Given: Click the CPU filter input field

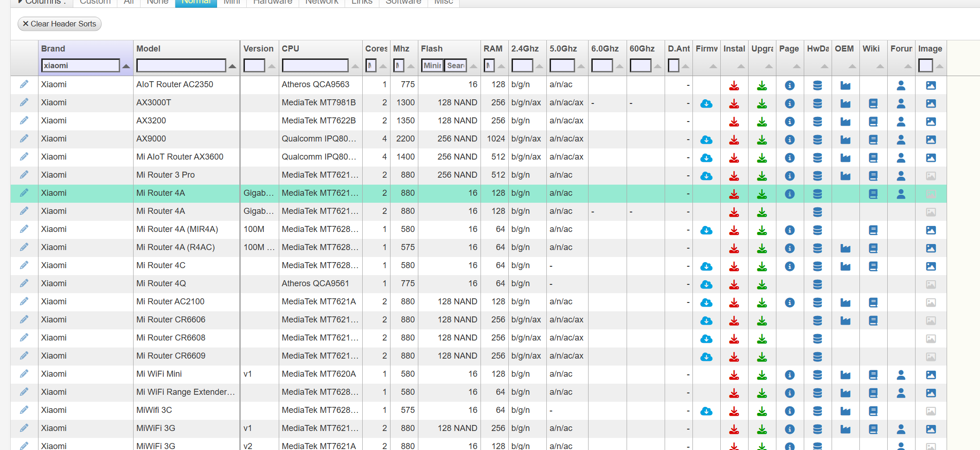Looking at the screenshot, I should coord(315,65).
